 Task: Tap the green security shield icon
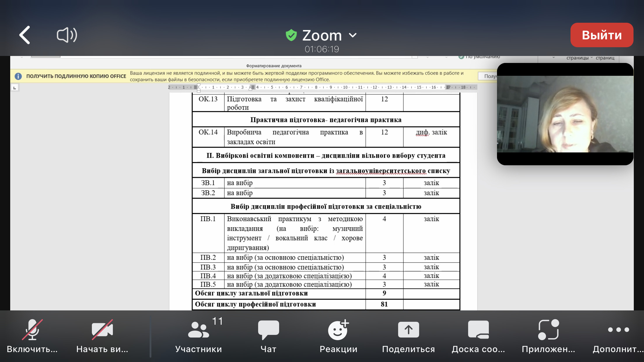(x=291, y=35)
